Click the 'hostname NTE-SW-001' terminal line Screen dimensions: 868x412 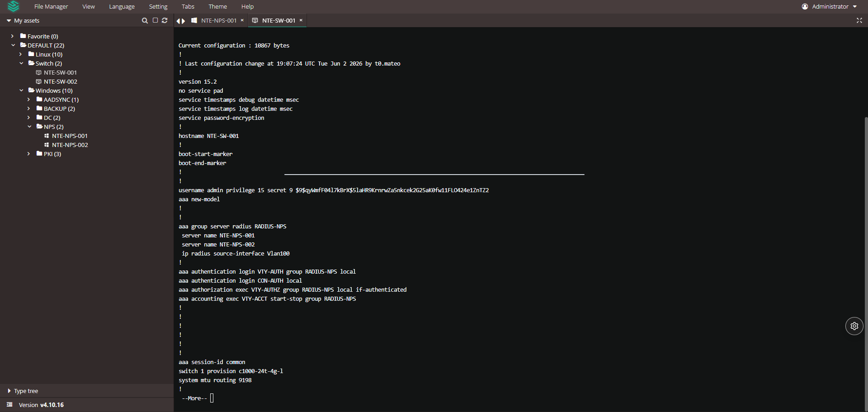point(208,136)
